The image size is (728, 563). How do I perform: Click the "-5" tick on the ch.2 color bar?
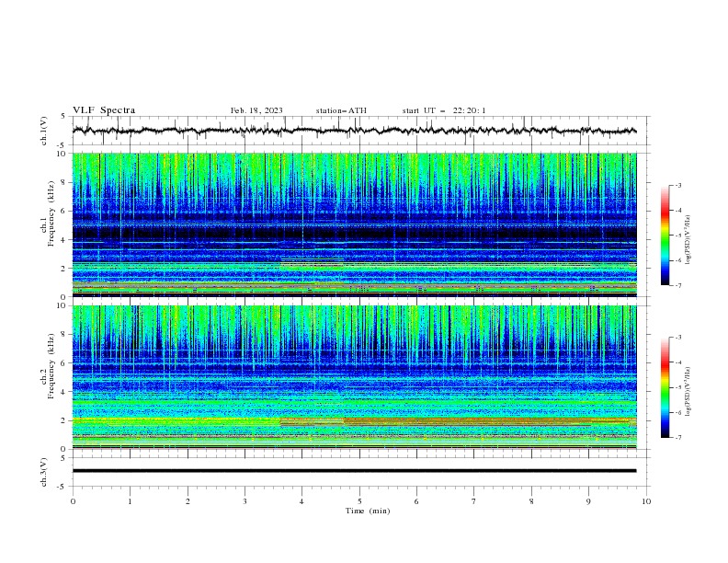677,387
